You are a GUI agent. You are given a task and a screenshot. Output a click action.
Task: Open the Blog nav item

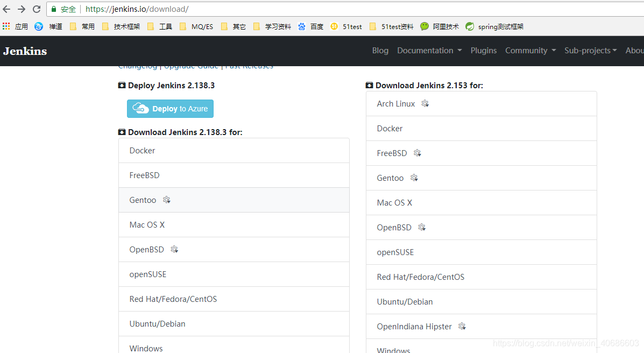(x=380, y=51)
